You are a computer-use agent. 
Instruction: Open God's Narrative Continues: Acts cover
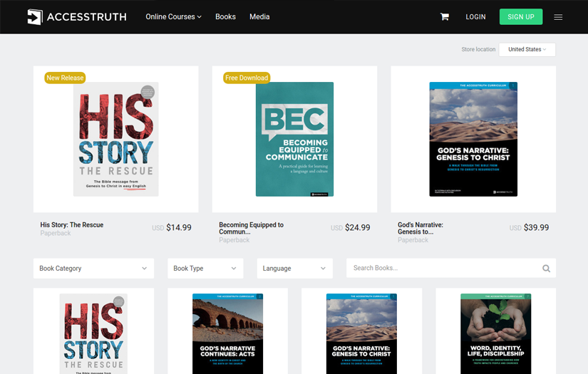(227, 333)
